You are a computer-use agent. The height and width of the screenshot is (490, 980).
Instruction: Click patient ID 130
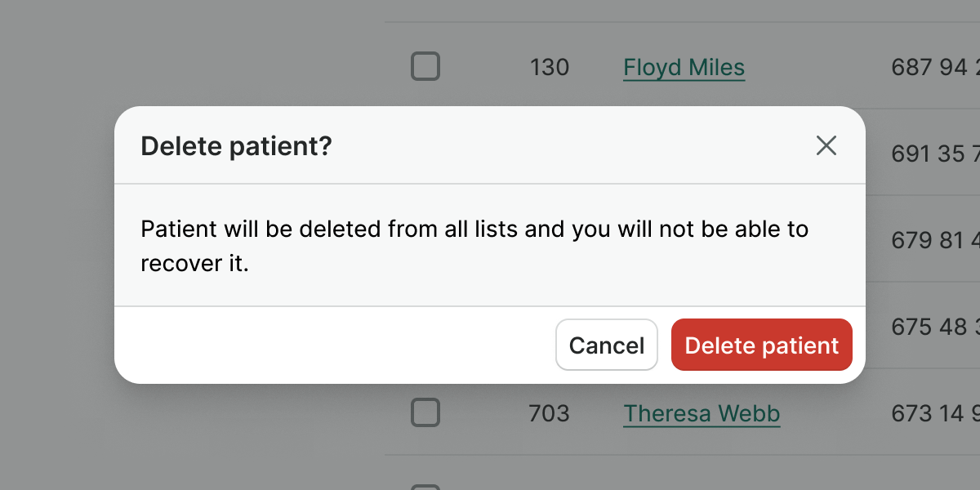(x=549, y=67)
